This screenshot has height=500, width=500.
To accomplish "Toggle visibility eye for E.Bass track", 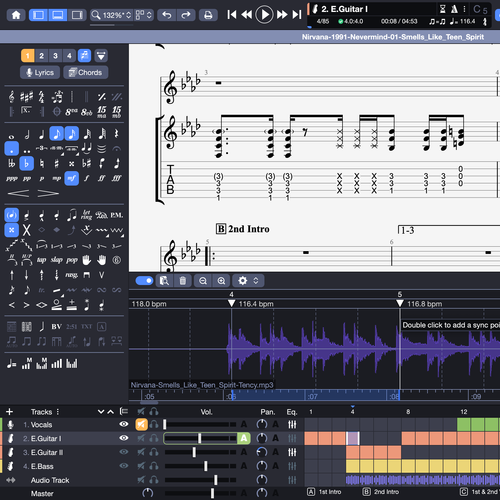I will (x=124, y=466).
